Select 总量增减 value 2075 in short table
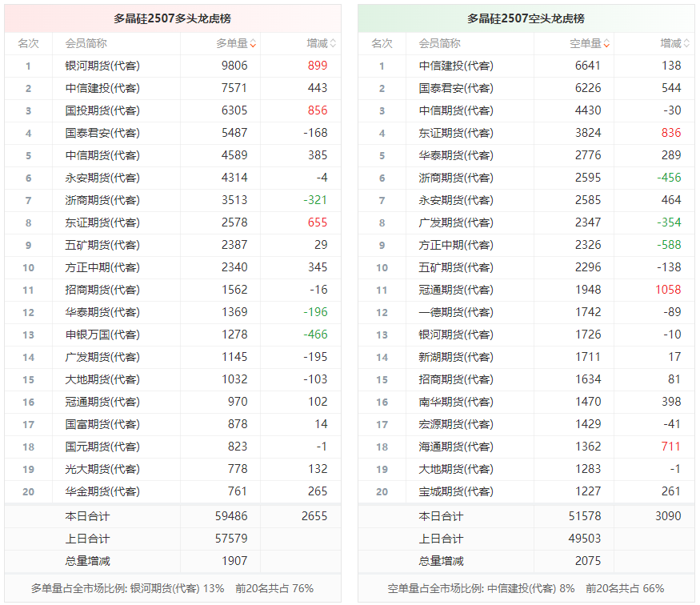Image resolution: width=700 pixels, height=605 pixels. [588, 561]
